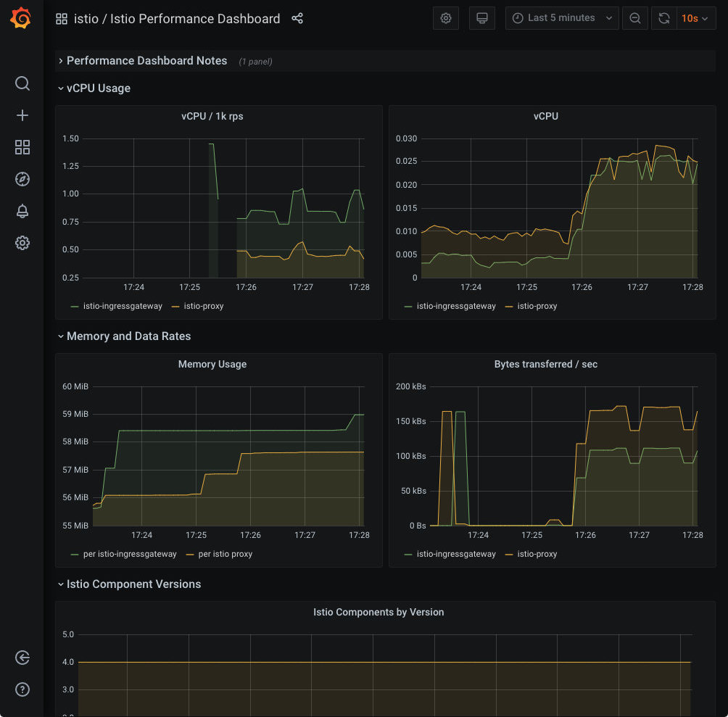Open the Dashboards grid icon in sidebar
Viewport: 728px width, 717px height.
click(x=22, y=147)
